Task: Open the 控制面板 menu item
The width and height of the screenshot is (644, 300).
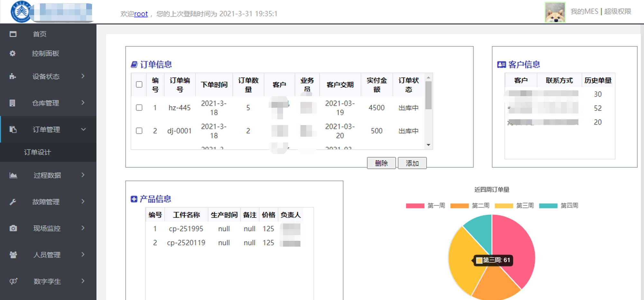Action: coord(45,53)
